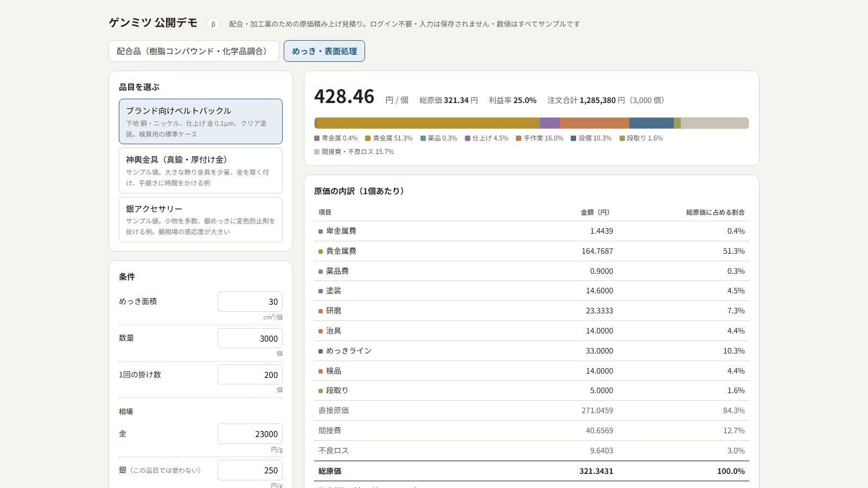Click the 治具 row label
This screenshot has width=868, height=488.
pyautogui.click(x=334, y=331)
